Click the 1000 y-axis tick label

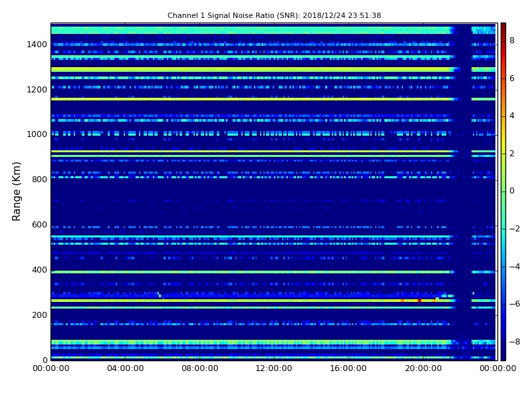[x=37, y=134]
